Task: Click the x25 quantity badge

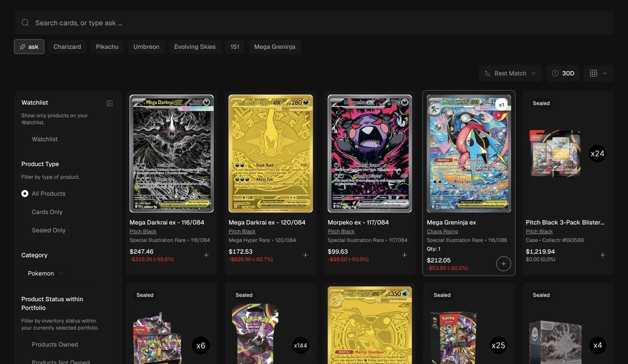Action: tap(498, 346)
